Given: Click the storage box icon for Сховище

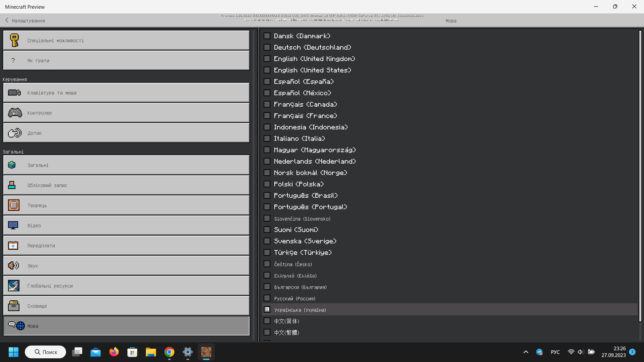Looking at the screenshot, I should (x=14, y=306).
